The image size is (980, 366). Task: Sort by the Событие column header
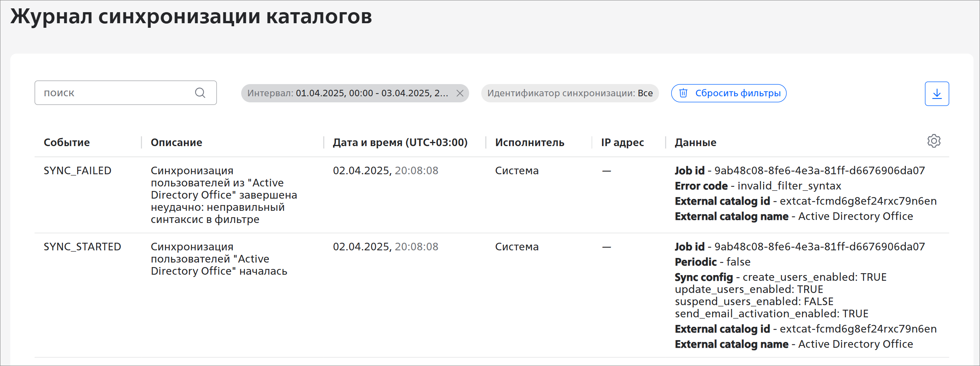[x=66, y=142]
